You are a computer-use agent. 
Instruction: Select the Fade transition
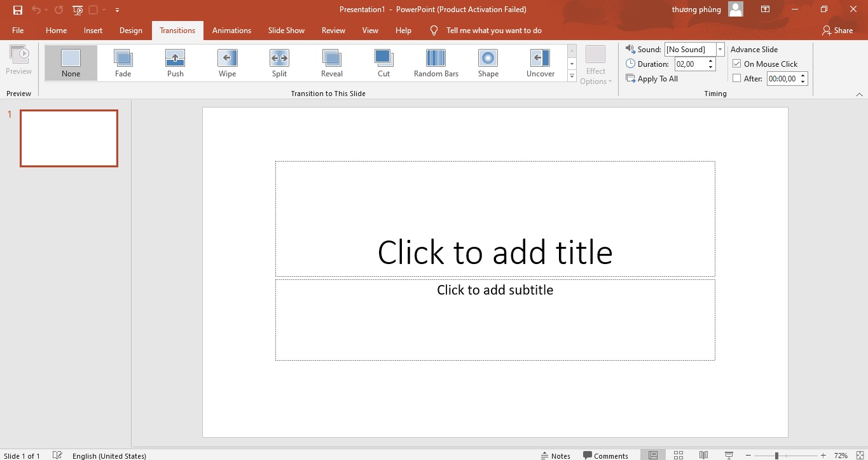click(122, 62)
